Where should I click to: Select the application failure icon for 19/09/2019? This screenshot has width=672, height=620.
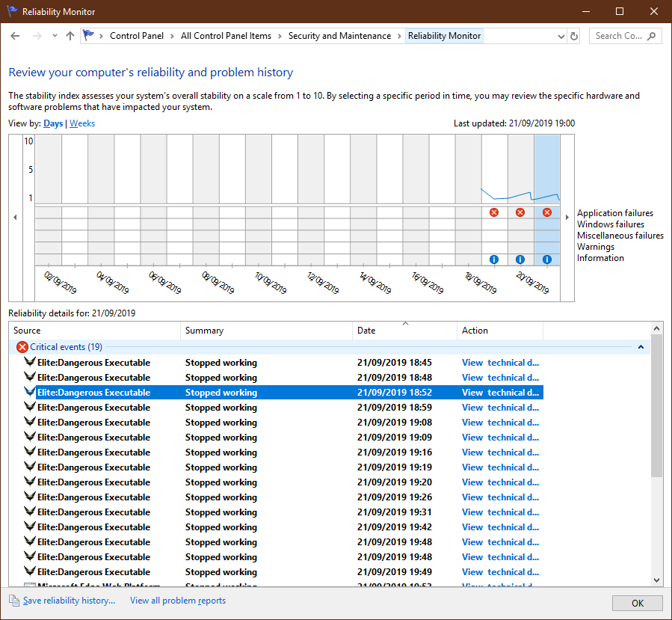(x=494, y=212)
